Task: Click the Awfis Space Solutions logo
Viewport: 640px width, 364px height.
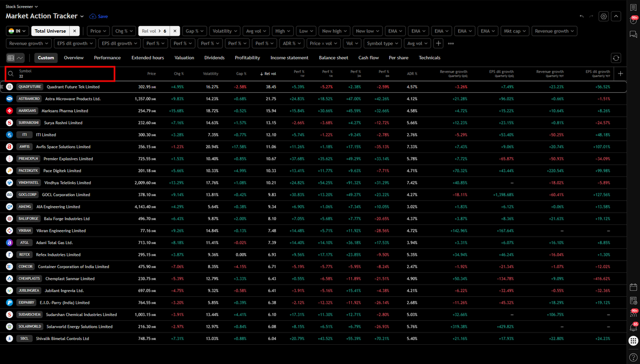Action: [9, 147]
